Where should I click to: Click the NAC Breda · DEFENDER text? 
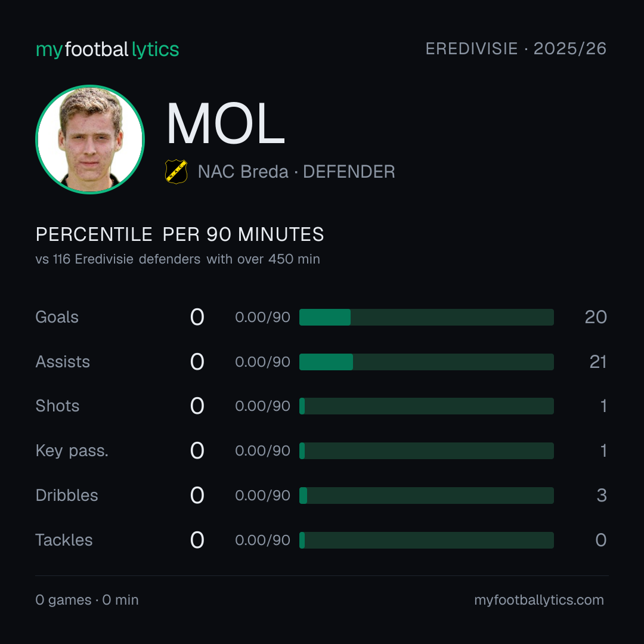coord(296,172)
